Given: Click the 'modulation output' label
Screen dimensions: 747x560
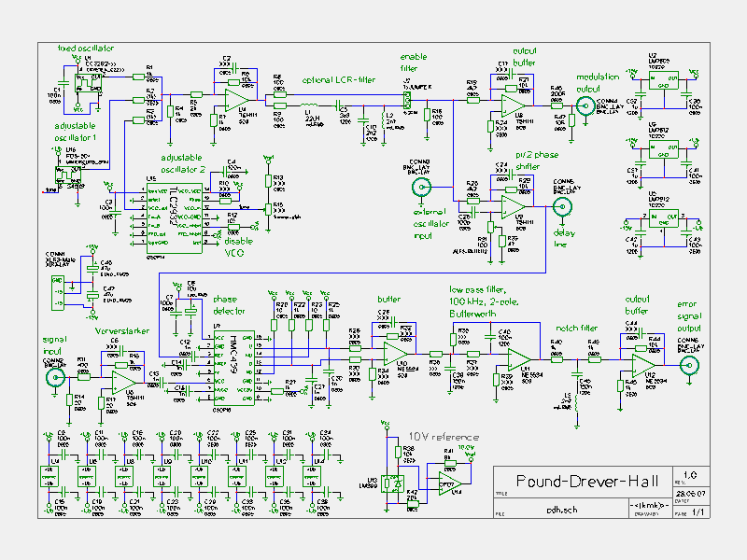Looking at the screenshot, I should coord(598,83).
